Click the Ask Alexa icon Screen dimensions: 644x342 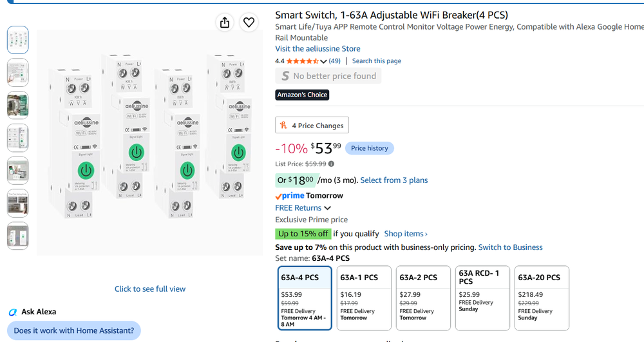[13, 312]
